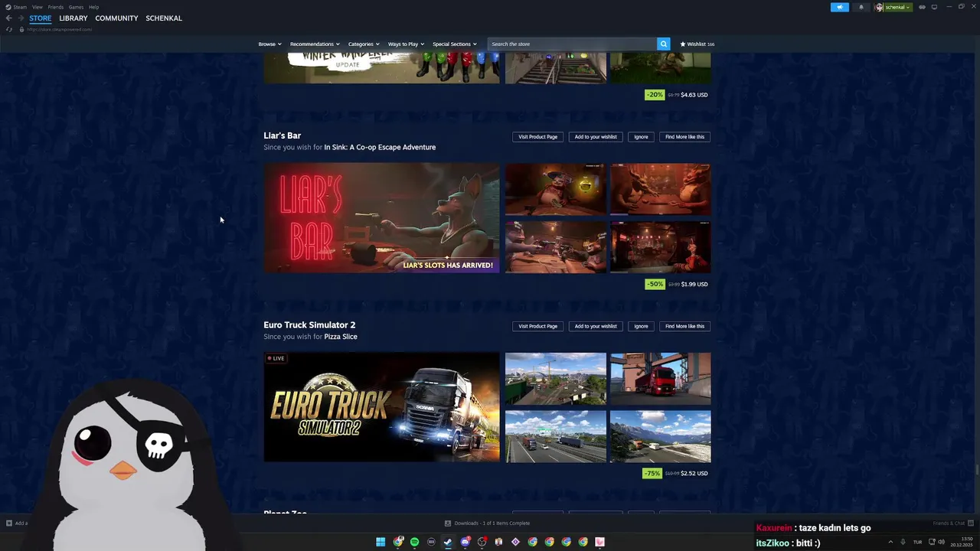Open the SCHENKAL profile tab

point(164,18)
